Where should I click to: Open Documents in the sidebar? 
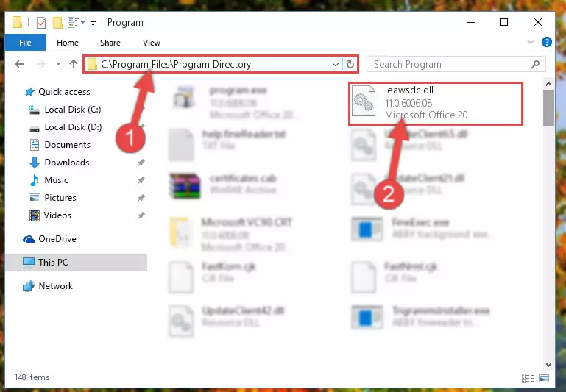(x=67, y=145)
